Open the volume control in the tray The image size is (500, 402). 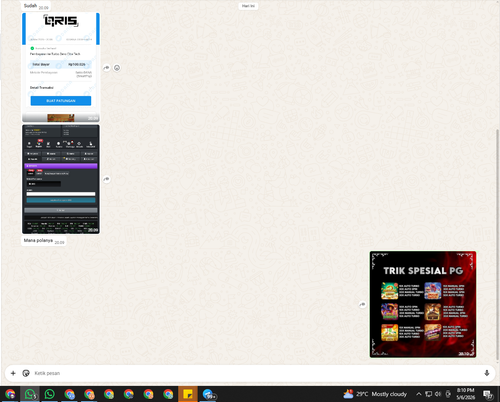click(x=438, y=394)
